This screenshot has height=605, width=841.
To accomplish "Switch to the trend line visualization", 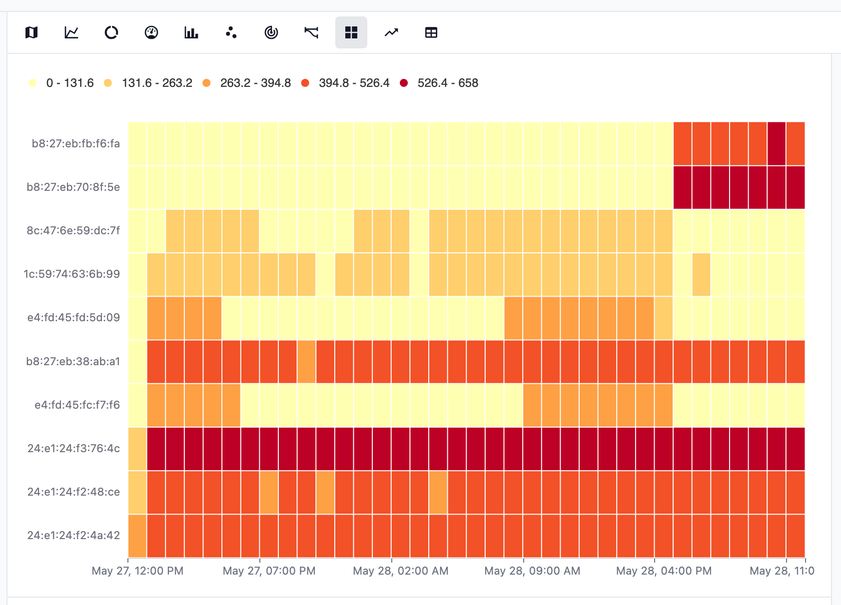I will tap(391, 33).
